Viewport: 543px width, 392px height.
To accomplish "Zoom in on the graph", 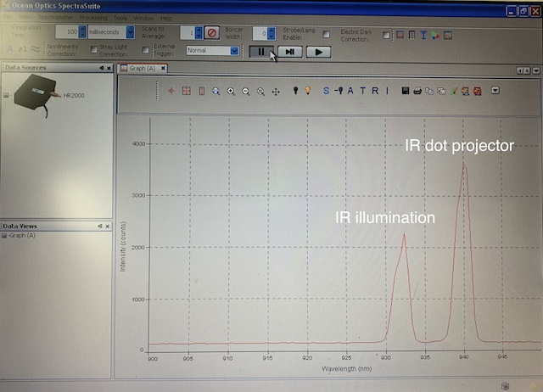I will (x=231, y=91).
